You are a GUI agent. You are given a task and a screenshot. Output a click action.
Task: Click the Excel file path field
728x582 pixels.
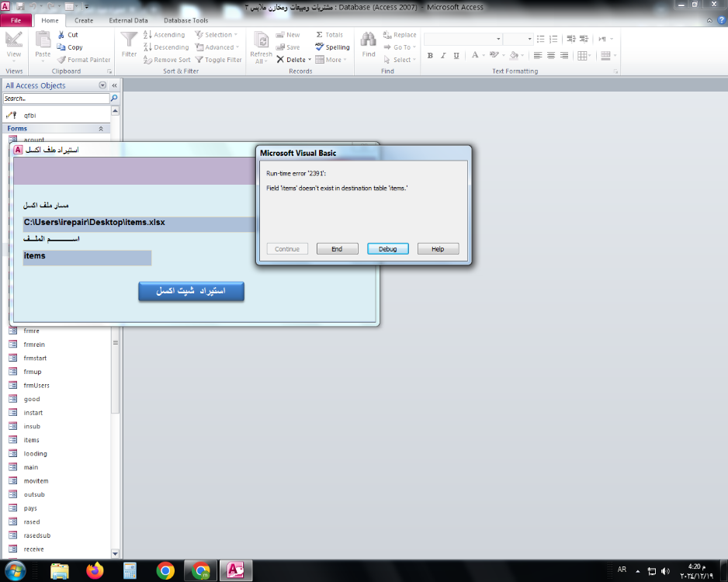[x=139, y=223]
